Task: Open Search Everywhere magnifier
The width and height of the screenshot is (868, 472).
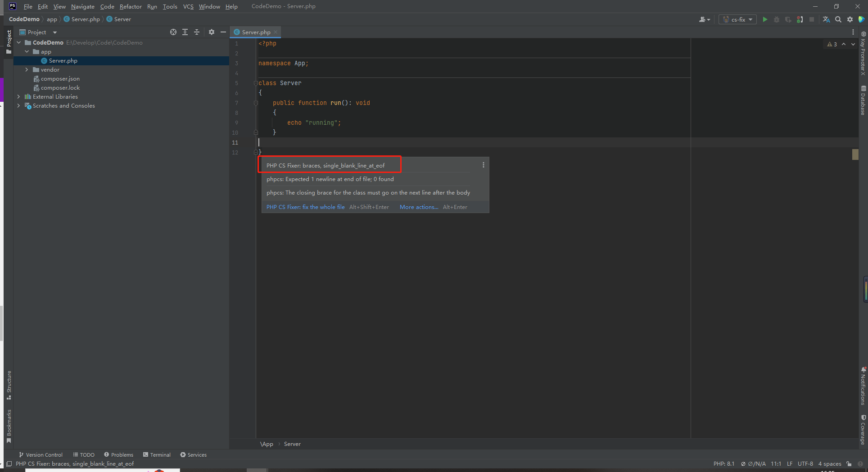Action: [x=838, y=19]
